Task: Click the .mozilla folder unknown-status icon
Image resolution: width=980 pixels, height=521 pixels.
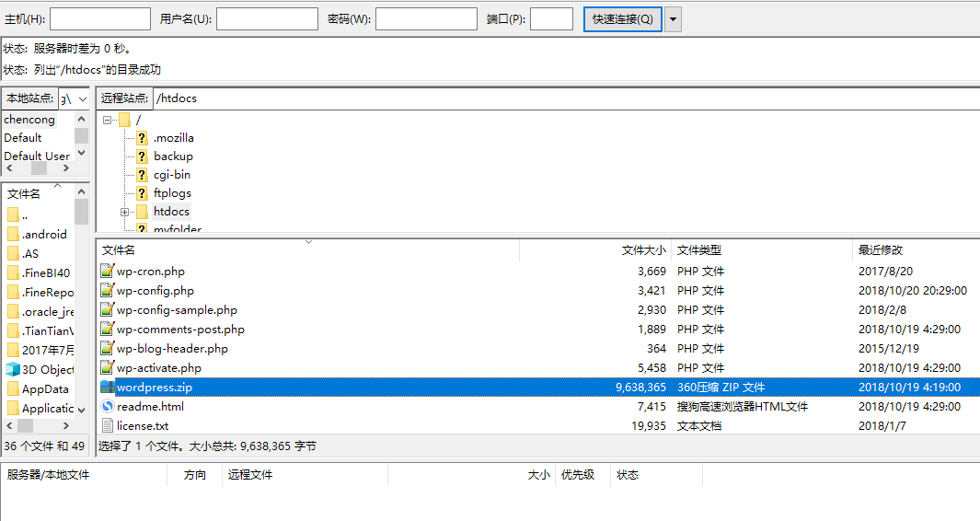Action: [x=142, y=138]
